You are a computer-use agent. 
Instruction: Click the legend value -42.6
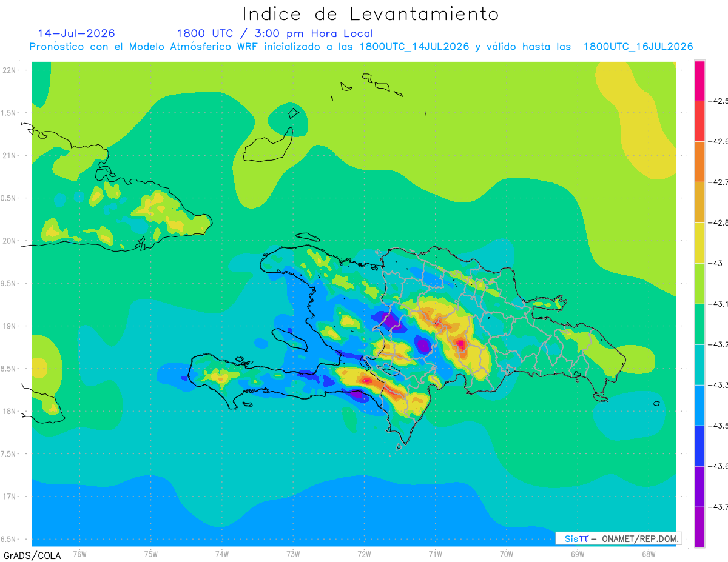719,141
